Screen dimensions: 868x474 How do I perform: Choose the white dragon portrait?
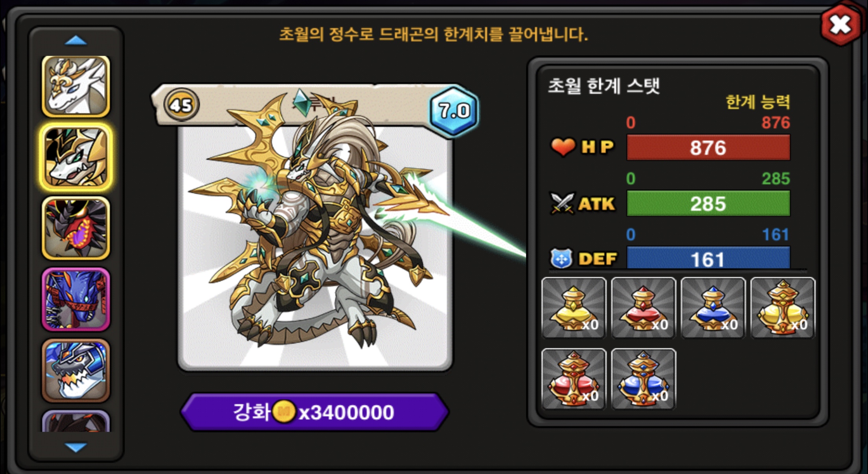click(76, 86)
